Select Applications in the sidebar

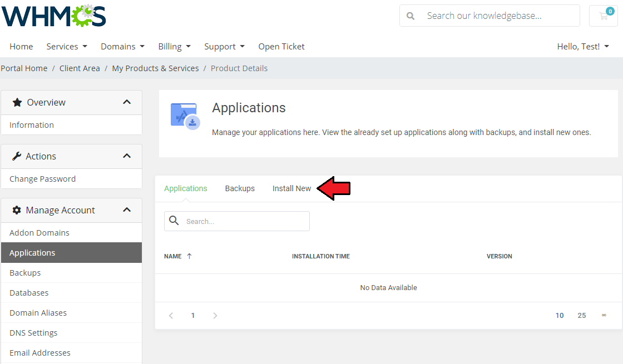click(72, 253)
